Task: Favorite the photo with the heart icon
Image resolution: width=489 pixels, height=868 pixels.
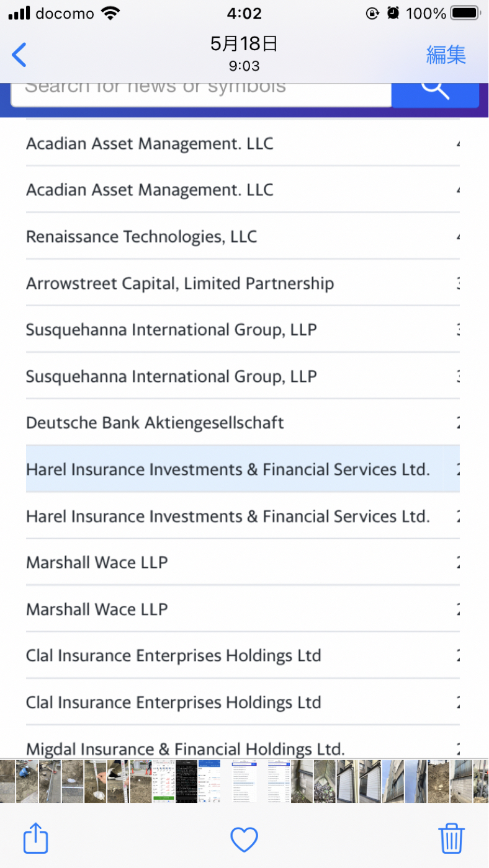Action: pyautogui.click(x=244, y=839)
